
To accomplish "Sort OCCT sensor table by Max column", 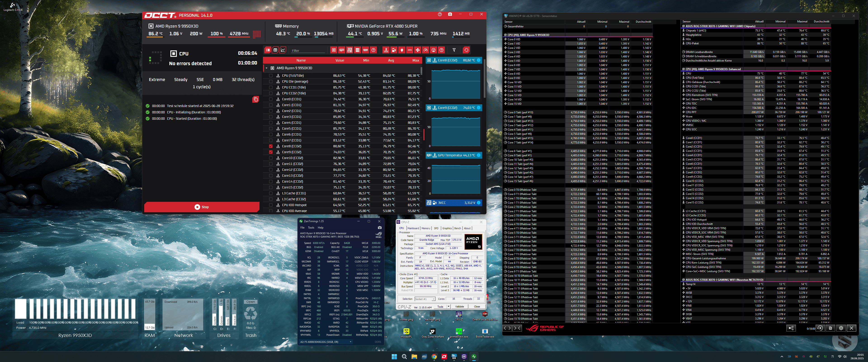I will (416, 60).
